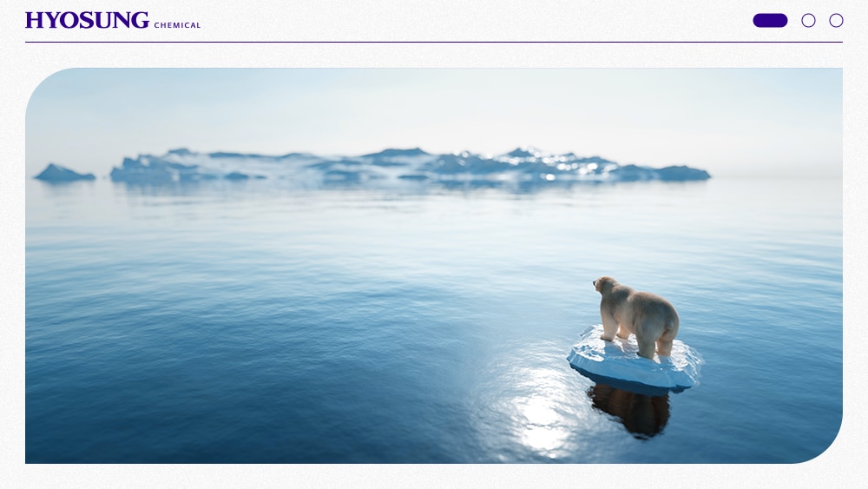The height and width of the screenshot is (489, 868).
Task: Click the small iceberg at far left
Action: coord(63,174)
